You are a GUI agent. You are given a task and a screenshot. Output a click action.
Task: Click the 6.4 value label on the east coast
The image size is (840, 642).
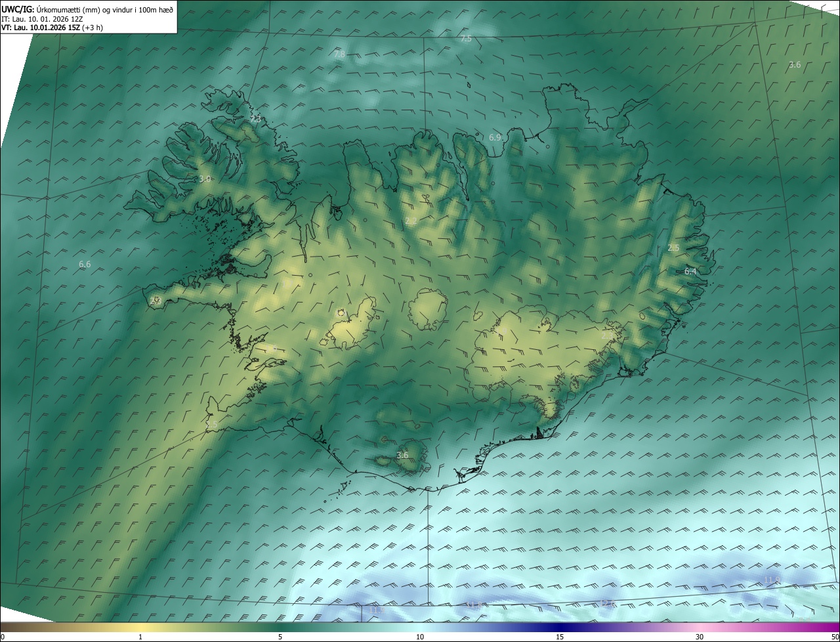pos(690,271)
